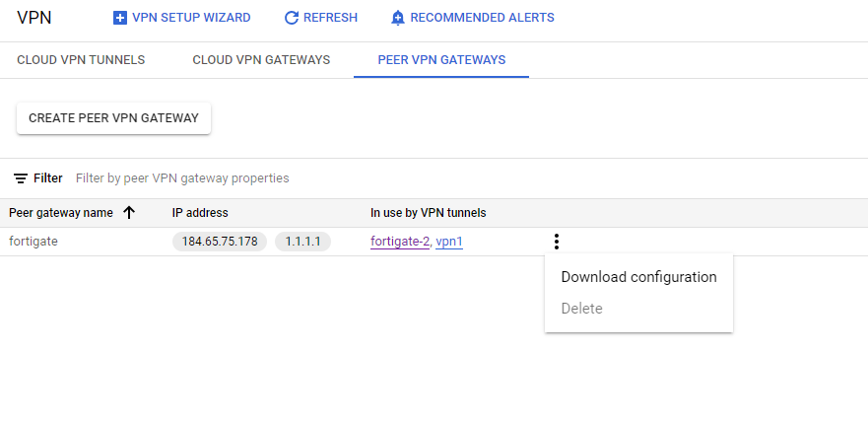This screenshot has width=868, height=423.
Task: Click the circular Refresh arrow icon
Action: point(291,18)
